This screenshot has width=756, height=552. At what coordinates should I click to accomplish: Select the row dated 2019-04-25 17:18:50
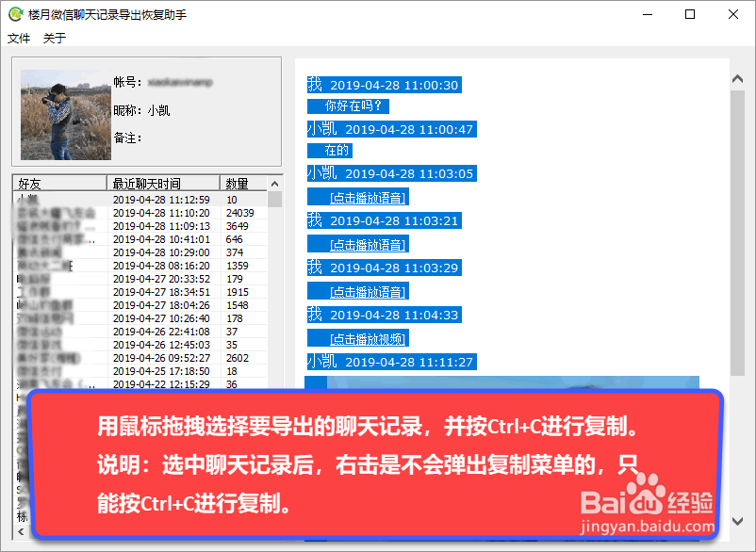[x=140, y=371]
